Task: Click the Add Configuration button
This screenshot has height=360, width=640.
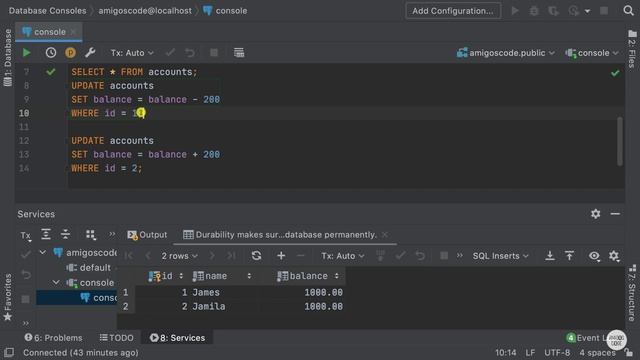Action: 453,11
